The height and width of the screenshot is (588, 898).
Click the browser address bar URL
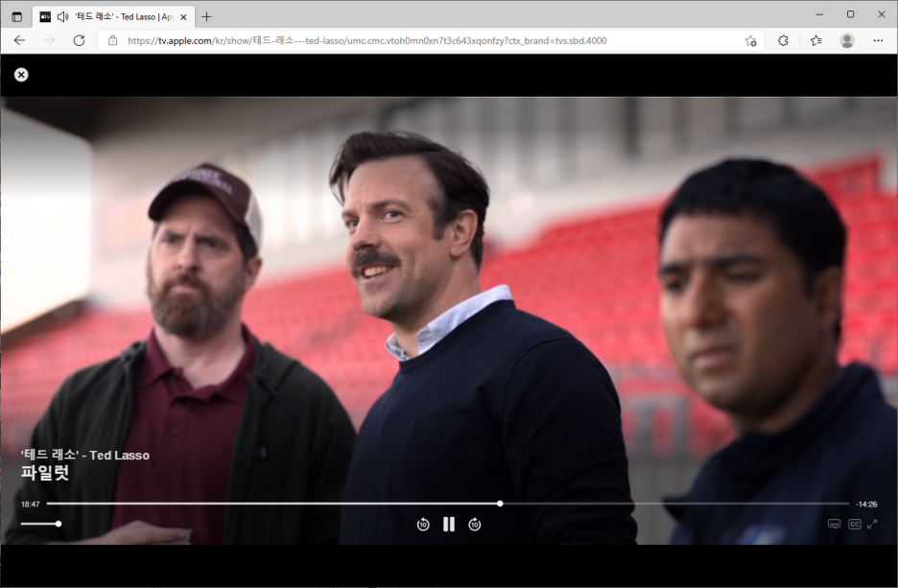tap(367, 40)
